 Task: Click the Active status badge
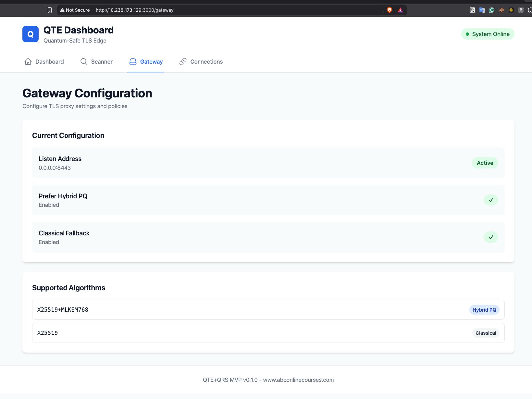[485, 163]
